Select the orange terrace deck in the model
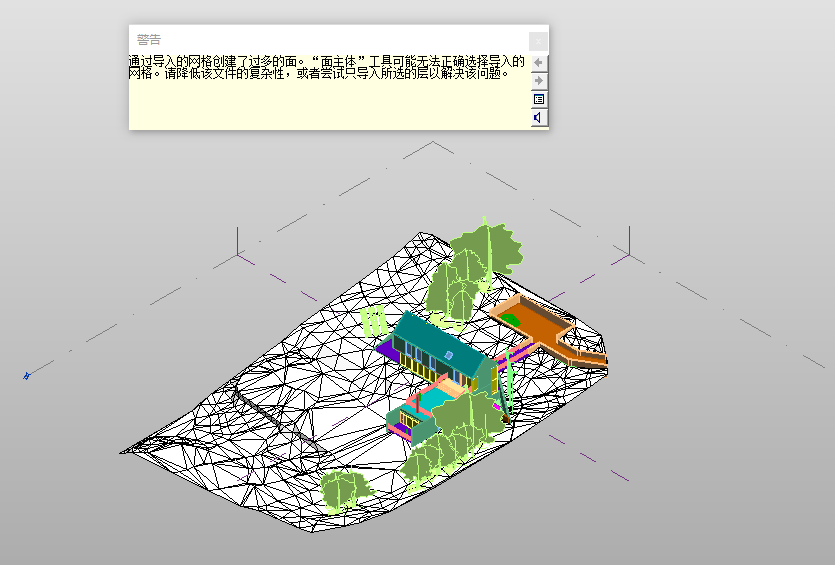 549,330
